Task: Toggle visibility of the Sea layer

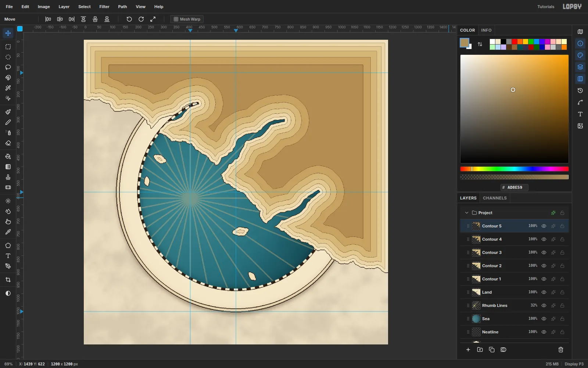Action: tap(544, 319)
